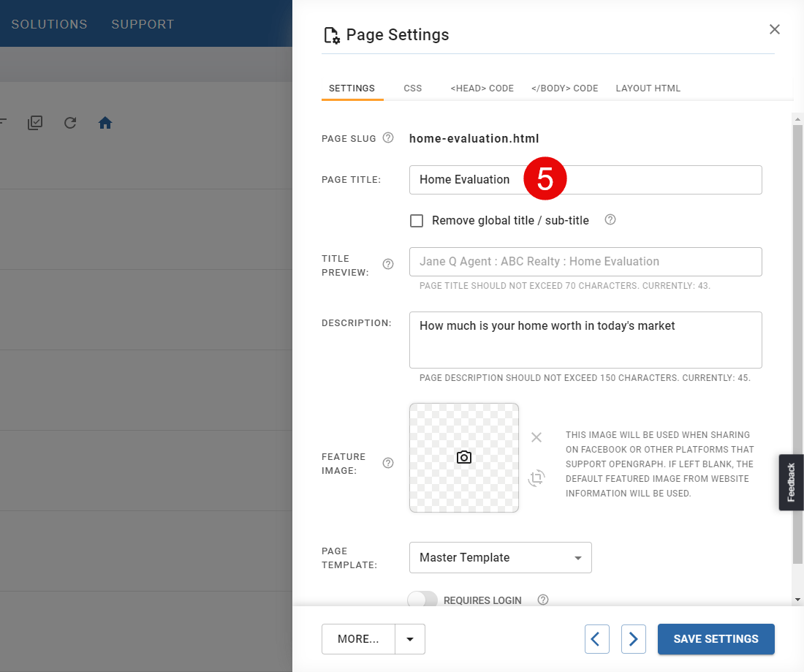804x672 pixels.
Task: Close the Page Settings panel
Action: [774, 29]
